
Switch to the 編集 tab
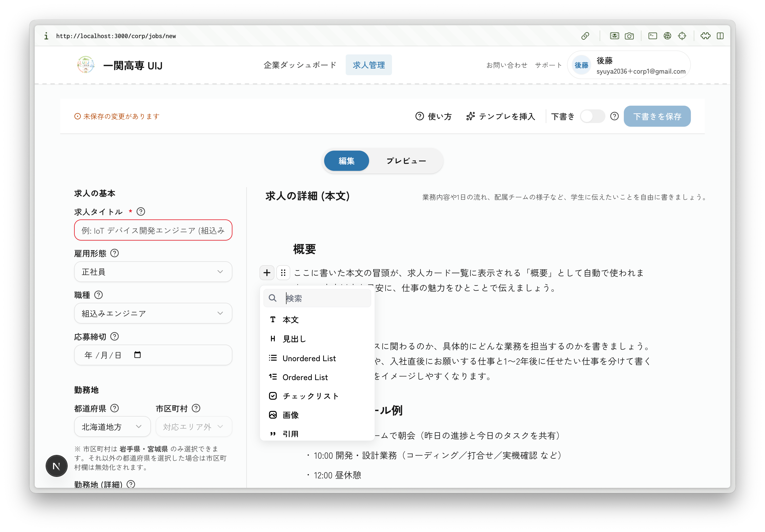click(x=346, y=161)
